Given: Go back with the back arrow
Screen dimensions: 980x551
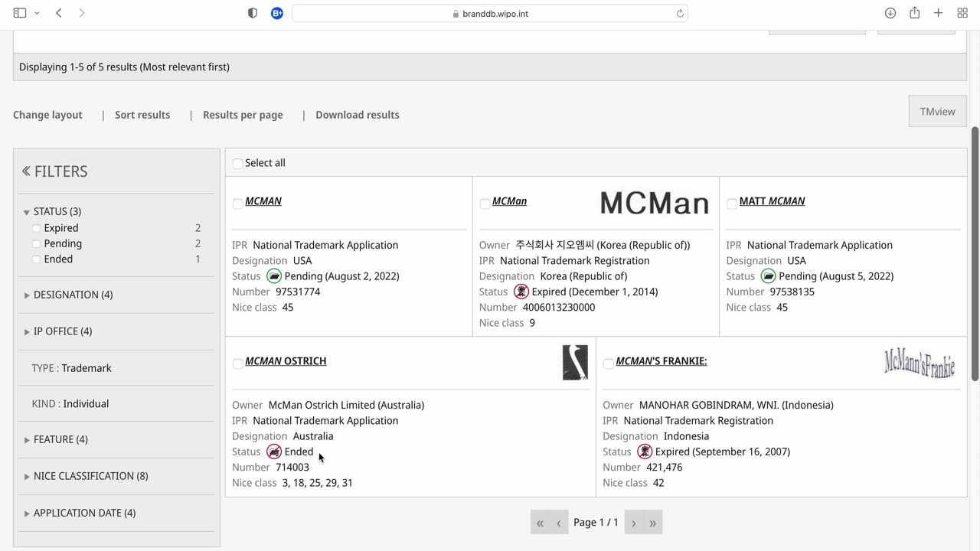Looking at the screenshot, I should [59, 13].
